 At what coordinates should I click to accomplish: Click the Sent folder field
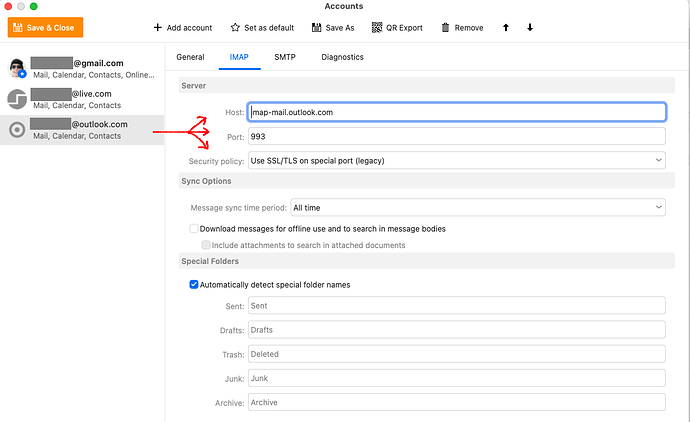click(x=457, y=305)
